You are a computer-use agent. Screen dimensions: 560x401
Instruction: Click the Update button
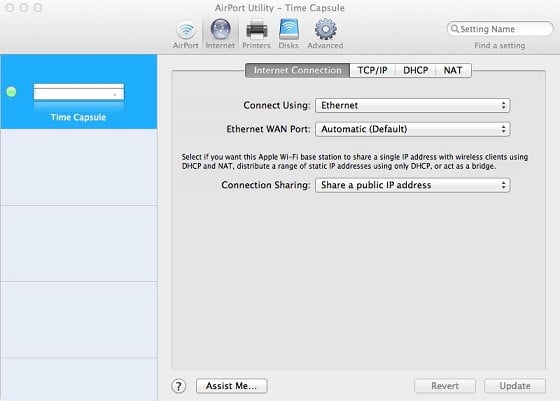pyautogui.click(x=515, y=386)
